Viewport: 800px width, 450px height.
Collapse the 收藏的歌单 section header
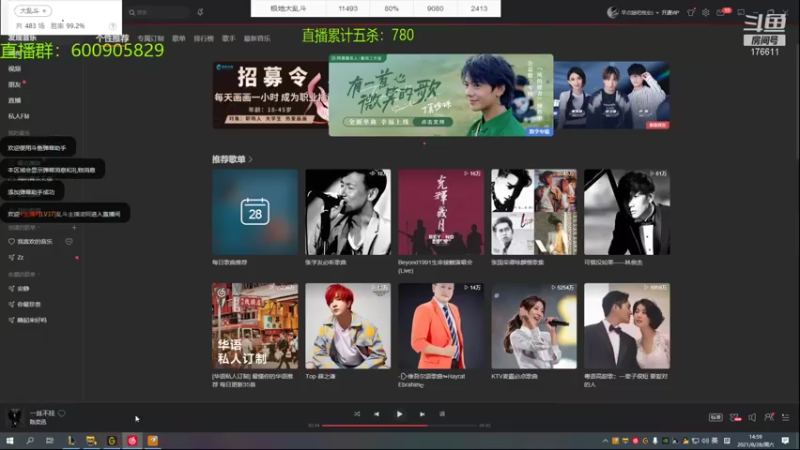pyautogui.click(x=24, y=274)
